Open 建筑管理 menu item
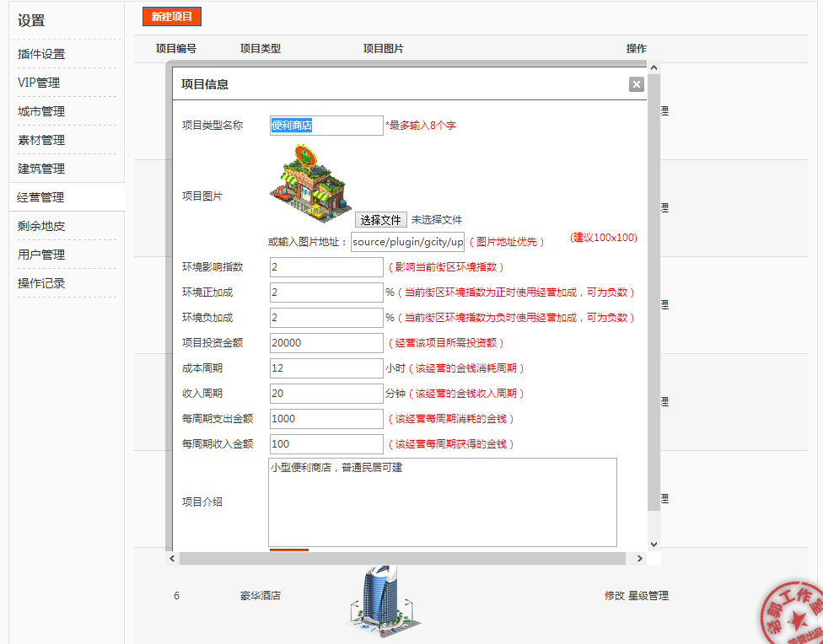 tap(41, 169)
